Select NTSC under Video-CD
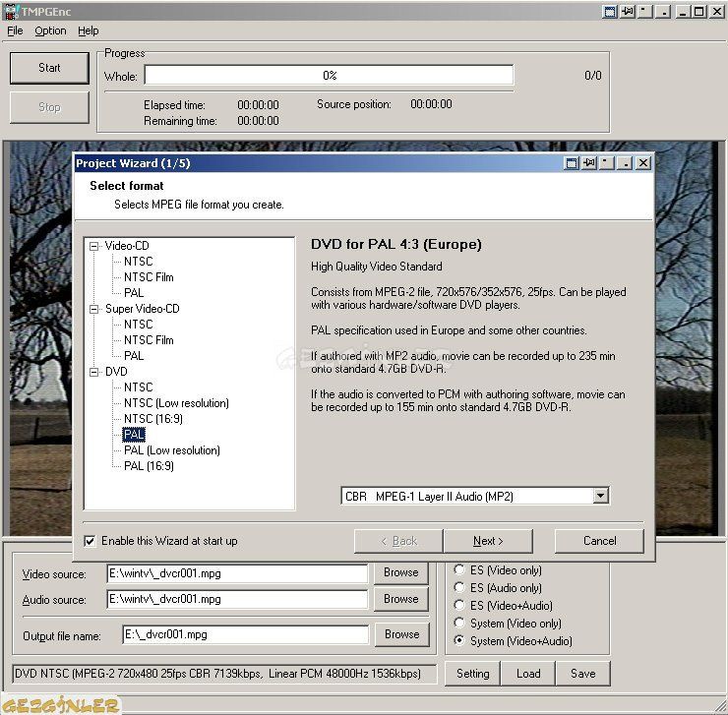The height and width of the screenshot is (715, 728). click(139, 262)
